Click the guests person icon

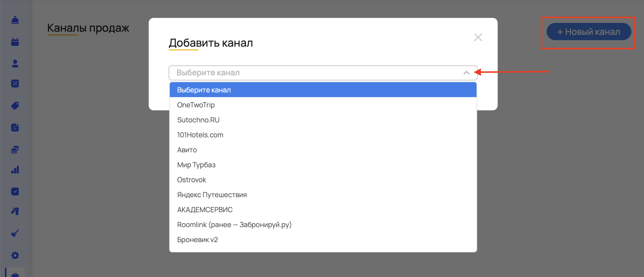pyautogui.click(x=15, y=63)
